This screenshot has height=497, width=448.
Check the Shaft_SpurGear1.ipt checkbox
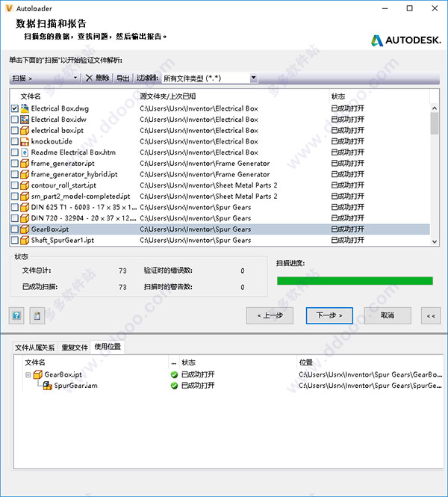[15, 240]
